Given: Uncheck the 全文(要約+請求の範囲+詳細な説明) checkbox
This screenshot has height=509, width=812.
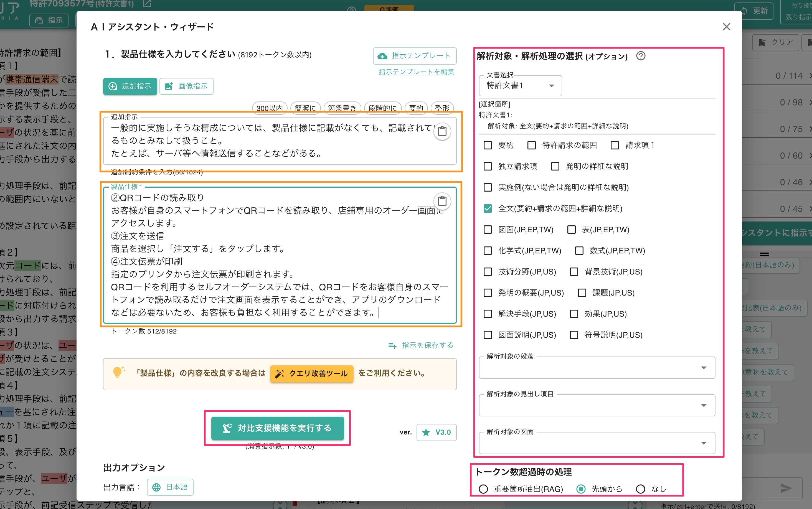Looking at the screenshot, I should pos(488,209).
